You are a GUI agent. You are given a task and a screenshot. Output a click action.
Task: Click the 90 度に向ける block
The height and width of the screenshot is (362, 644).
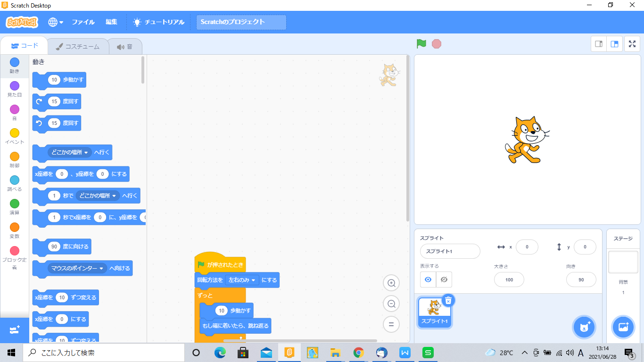[x=62, y=247]
